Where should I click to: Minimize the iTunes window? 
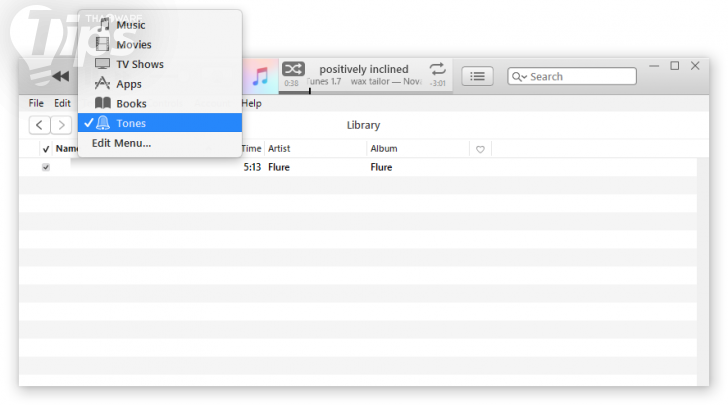pos(654,66)
